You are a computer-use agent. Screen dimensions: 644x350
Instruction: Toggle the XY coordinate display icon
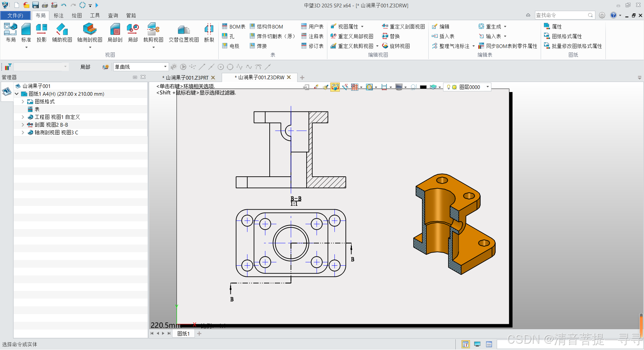(x=345, y=87)
